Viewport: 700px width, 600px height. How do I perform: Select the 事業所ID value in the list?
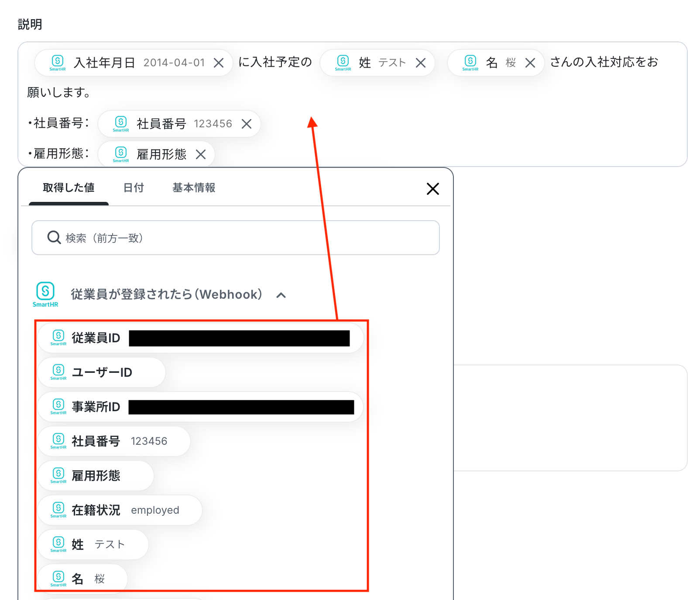[200, 407]
